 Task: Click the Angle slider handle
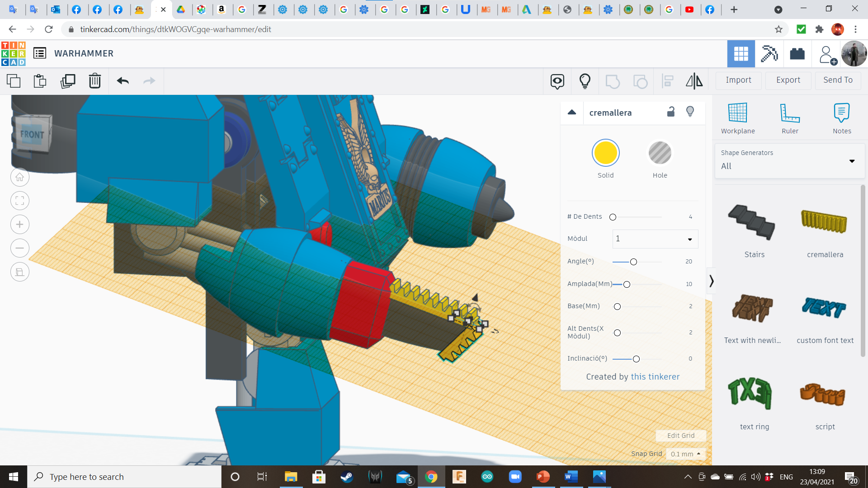pyautogui.click(x=633, y=262)
